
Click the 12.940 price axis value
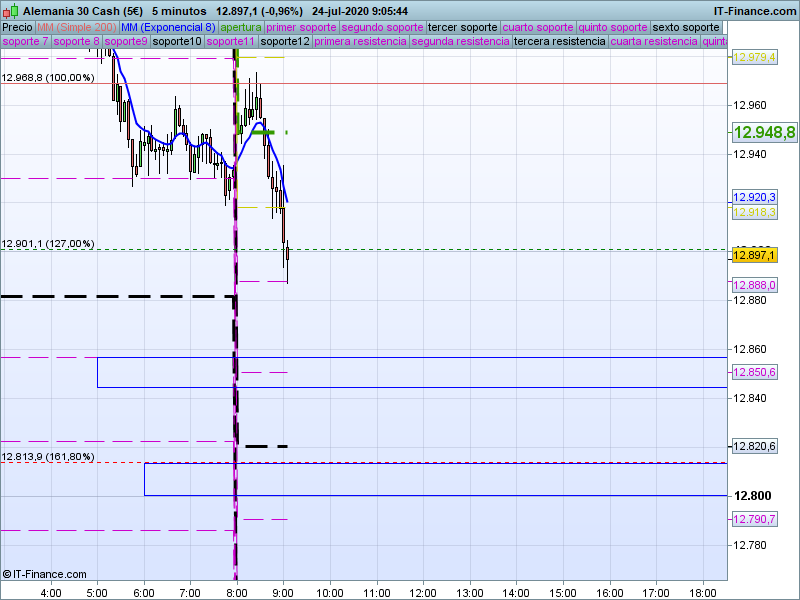(x=749, y=155)
